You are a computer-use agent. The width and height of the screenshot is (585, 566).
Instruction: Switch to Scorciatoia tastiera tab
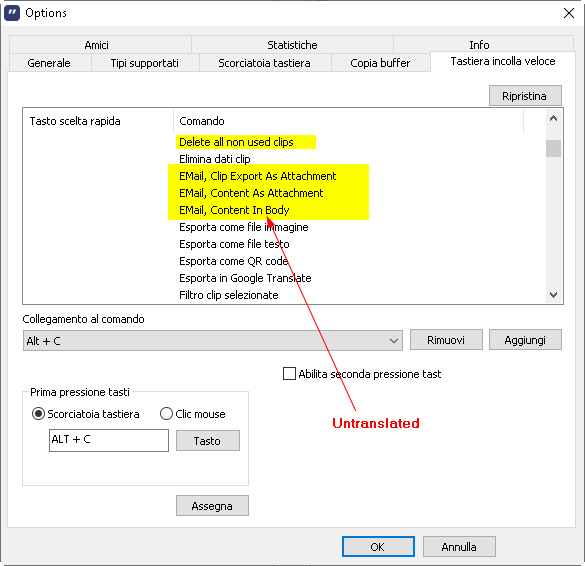pyautogui.click(x=264, y=63)
